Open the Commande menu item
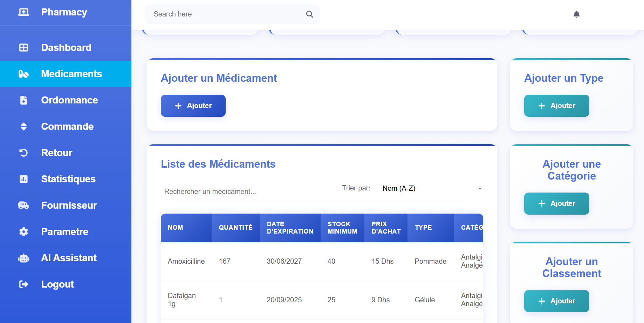This screenshot has width=644, height=323. [67, 127]
